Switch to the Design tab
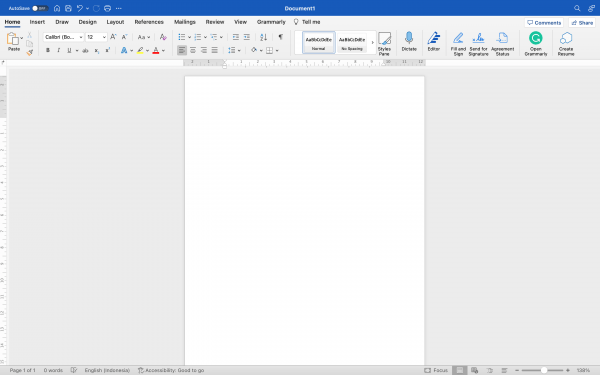Screen dimensions: 600x375 pos(88,22)
